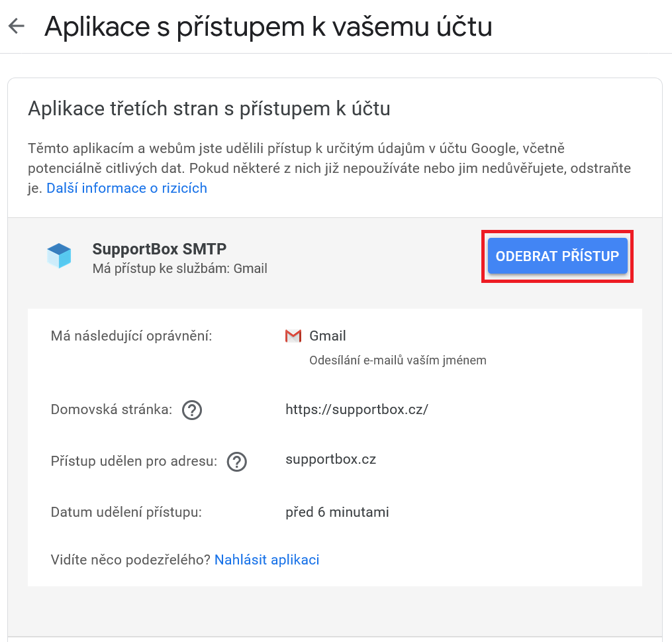Click the Datum udělení přístupu label

tap(126, 512)
